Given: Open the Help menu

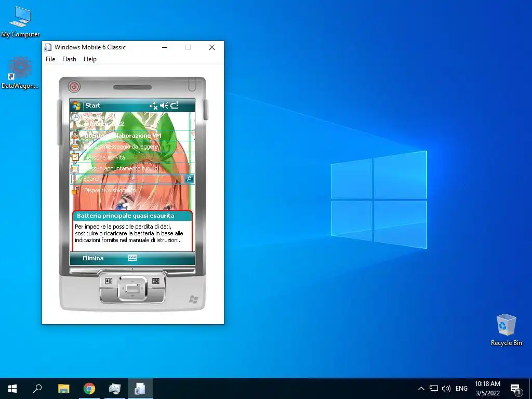Looking at the screenshot, I should click(90, 59).
